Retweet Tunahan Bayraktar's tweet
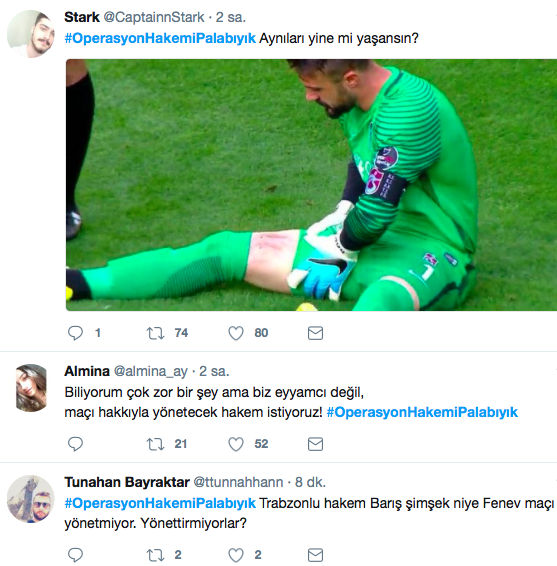This screenshot has height=566, width=557. 155,555
